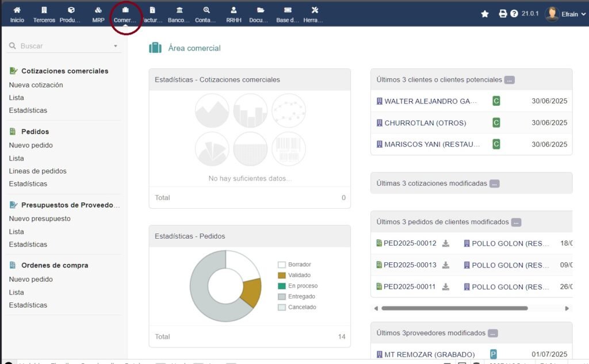Expand the search box dropdown arrow
Screen dimensions: 589x364
click(116, 46)
